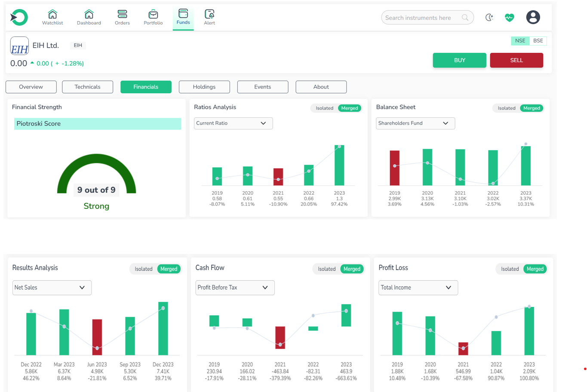Image resolution: width=587 pixels, height=392 pixels.
Task: Click the '7.41K' Dec 2023 sales value
Action: (x=163, y=371)
